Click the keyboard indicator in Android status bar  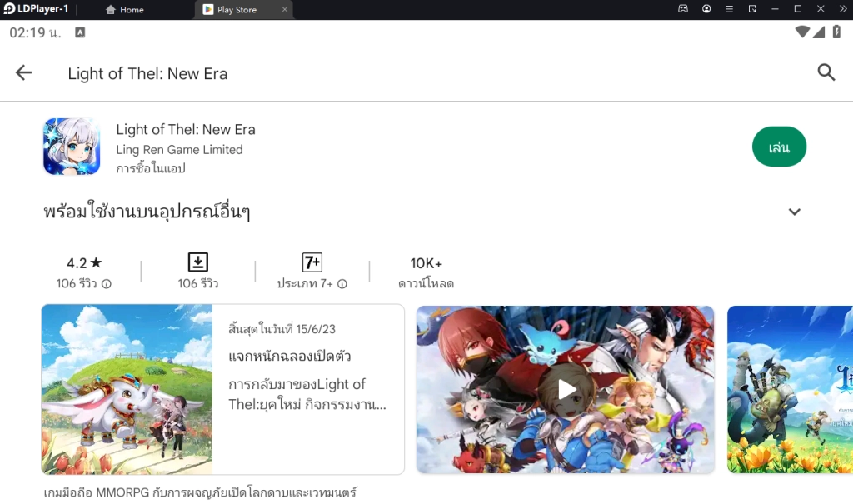pyautogui.click(x=79, y=32)
